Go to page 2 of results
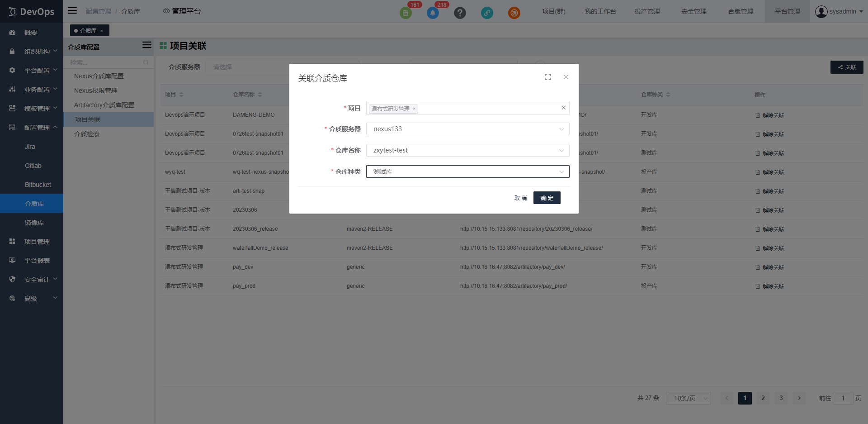The height and width of the screenshot is (424, 868). (x=763, y=398)
